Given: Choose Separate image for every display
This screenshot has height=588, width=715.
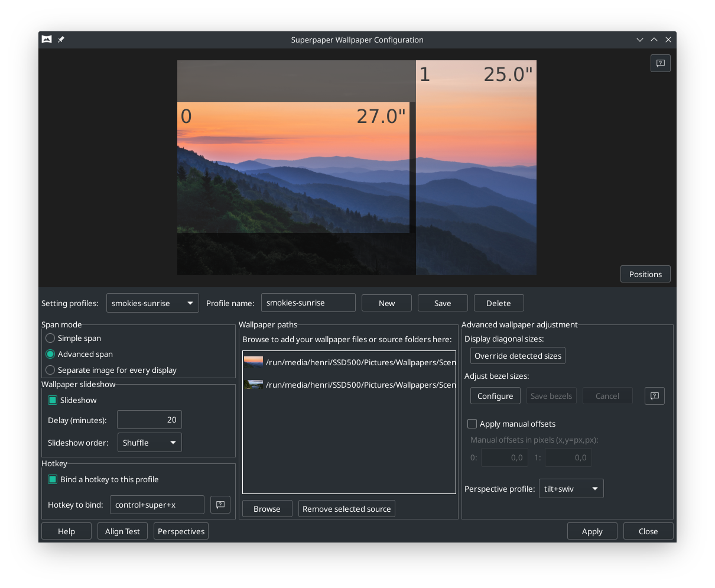Looking at the screenshot, I should click(51, 370).
